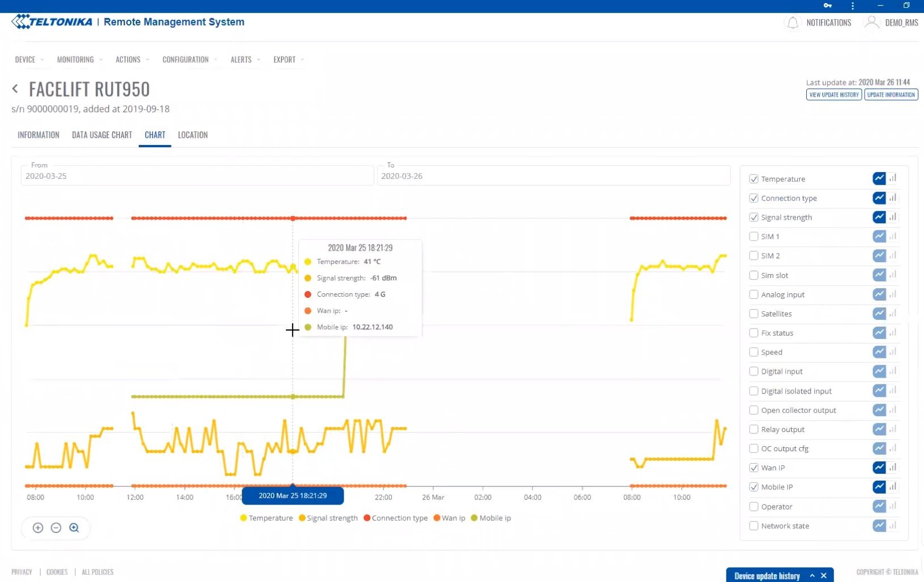Expand the Configuration dropdown menu

coord(189,59)
